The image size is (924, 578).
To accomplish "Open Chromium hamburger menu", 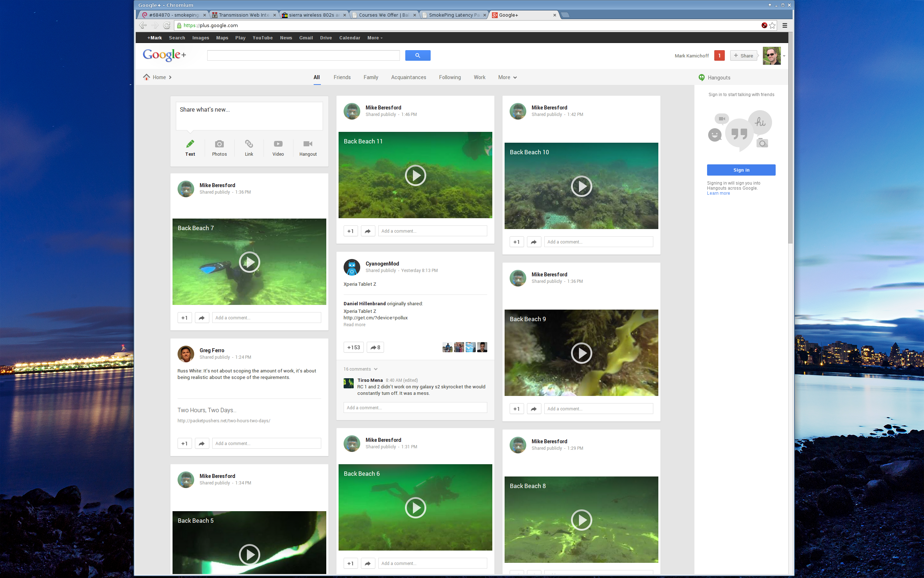I will (785, 25).
